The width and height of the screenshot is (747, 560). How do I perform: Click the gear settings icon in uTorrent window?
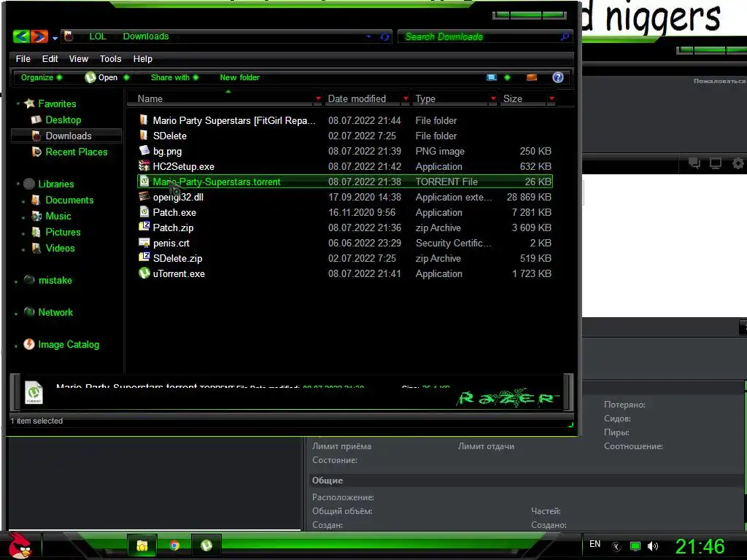[x=738, y=164]
